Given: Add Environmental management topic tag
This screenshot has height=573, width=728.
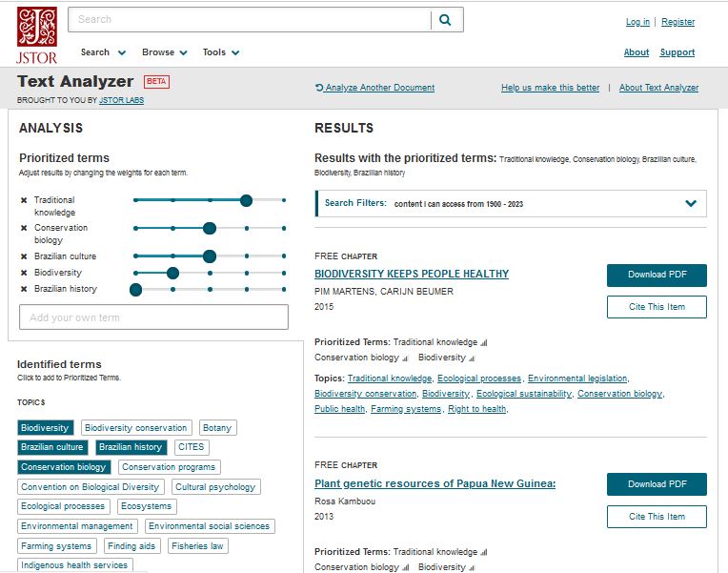Looking at the screenshot, I should [77, 526].
